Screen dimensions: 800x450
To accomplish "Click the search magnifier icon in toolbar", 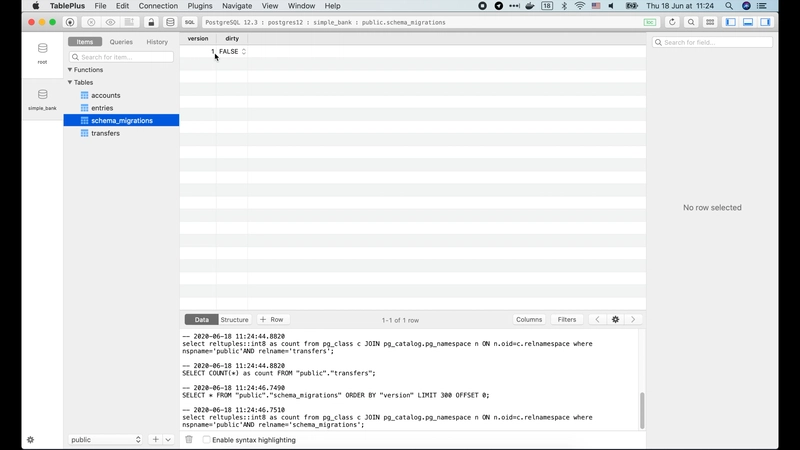I will click(691, 22).
